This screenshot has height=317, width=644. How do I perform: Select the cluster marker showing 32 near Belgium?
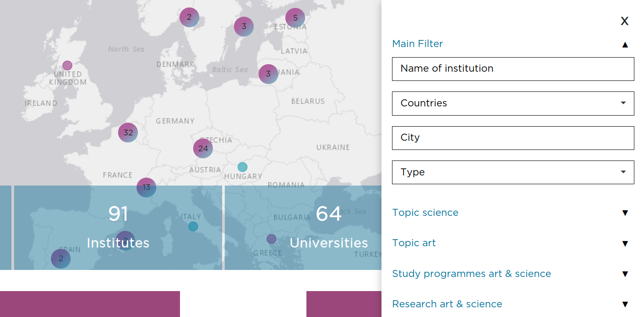point(128,132)
